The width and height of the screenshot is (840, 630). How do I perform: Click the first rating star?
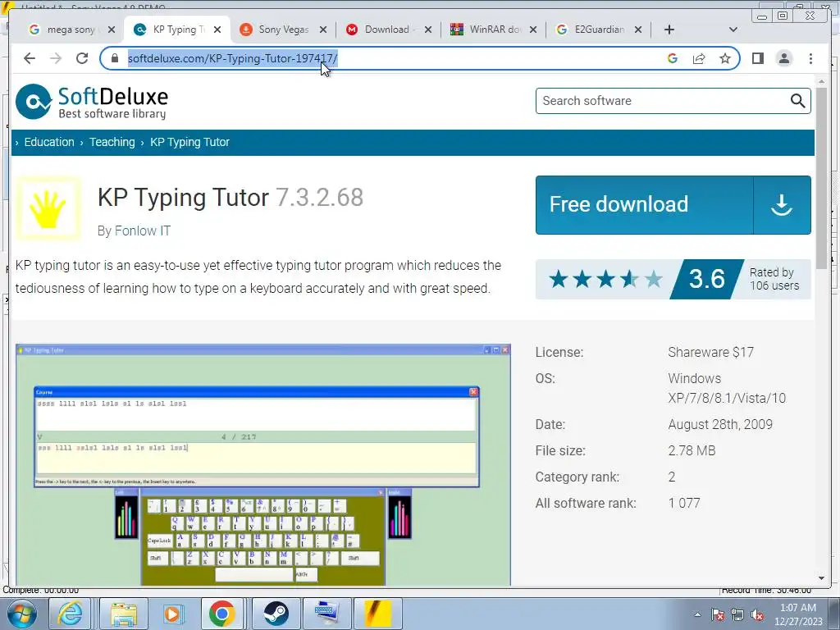point(558,279)
